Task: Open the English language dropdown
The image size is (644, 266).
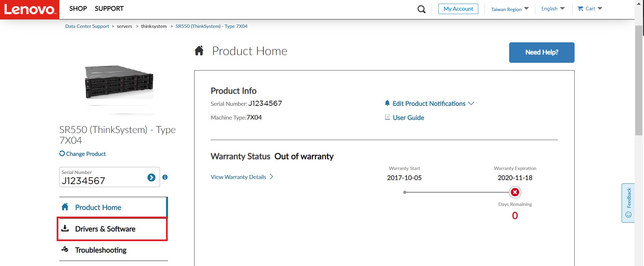Action: [x=553, y=9]
